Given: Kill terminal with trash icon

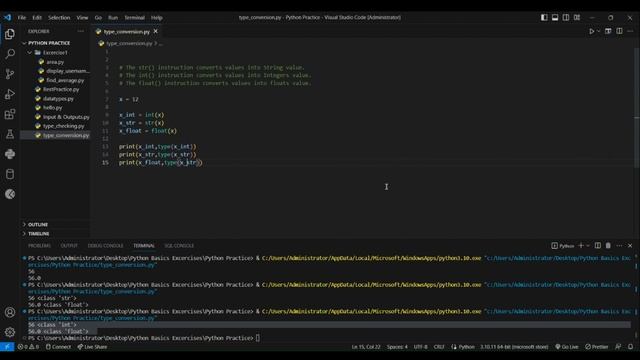Looking at the screenshot, I should pos(608,246).
